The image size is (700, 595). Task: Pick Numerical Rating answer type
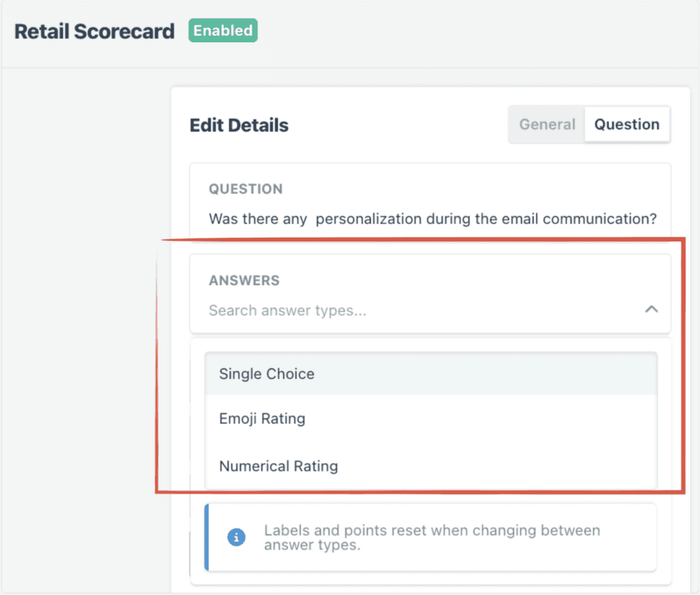(x=431, y=466)
